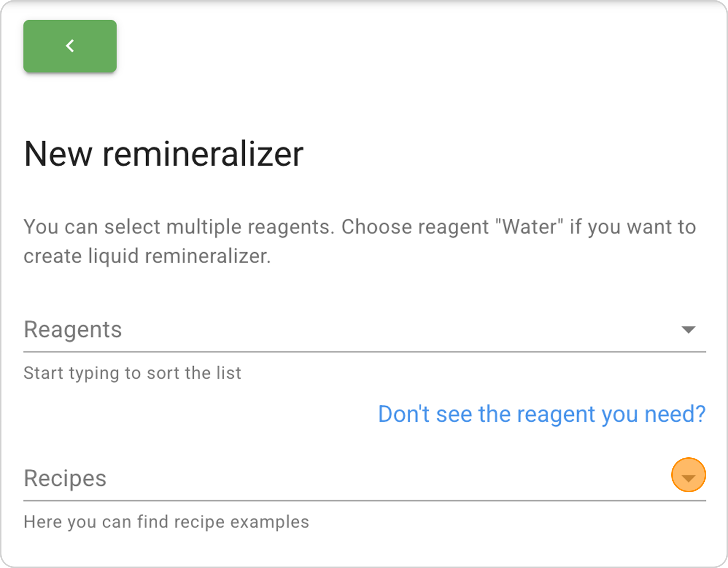Click the "Recipes" field label
Viewport: 728px width, 568px height.
[65, 478]
